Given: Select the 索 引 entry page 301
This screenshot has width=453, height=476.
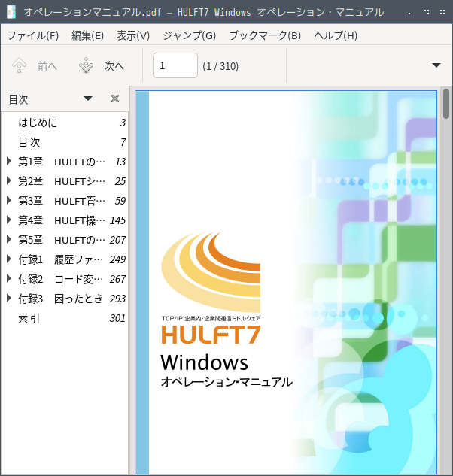Looking at the screenshot, I should 65,318.
